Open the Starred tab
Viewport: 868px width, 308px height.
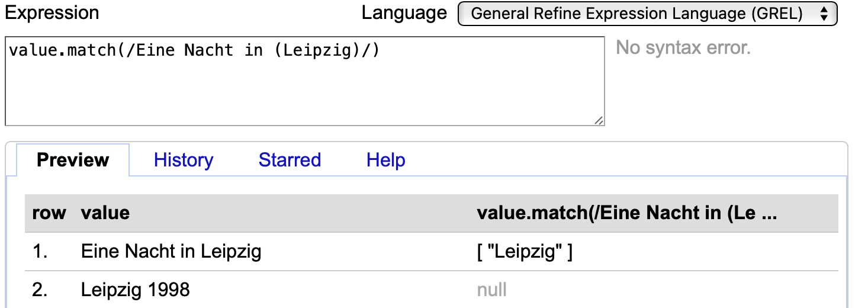click(x=290, y=160)
